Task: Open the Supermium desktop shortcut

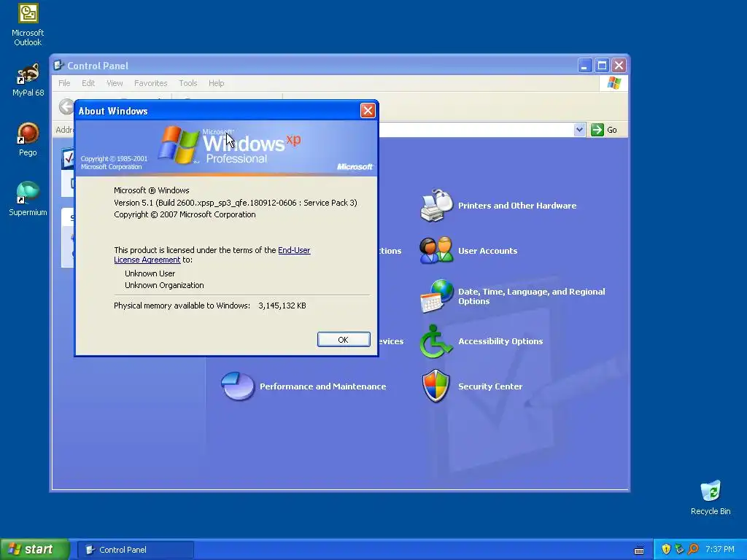Action: [28, 199]
